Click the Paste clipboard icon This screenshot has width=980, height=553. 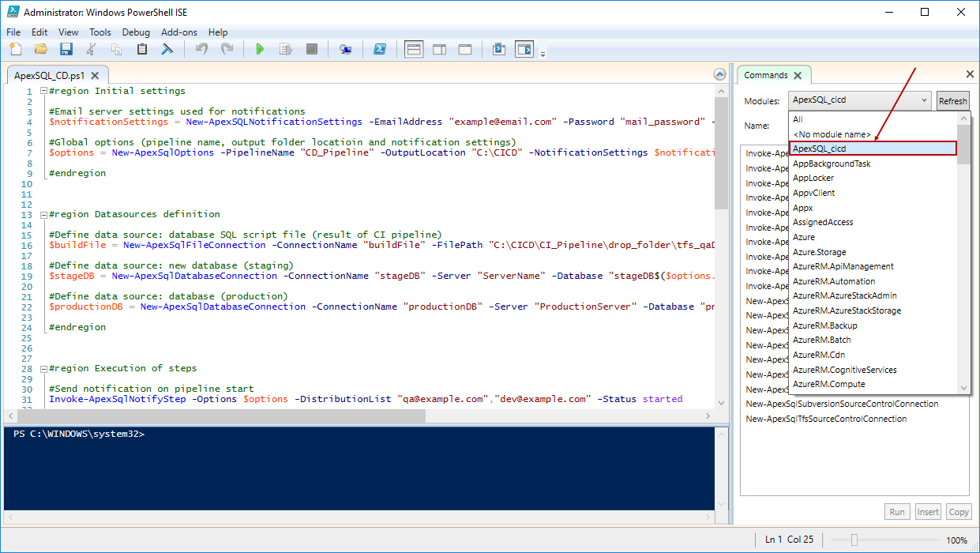pyautogui.click(x=142, y=49)
